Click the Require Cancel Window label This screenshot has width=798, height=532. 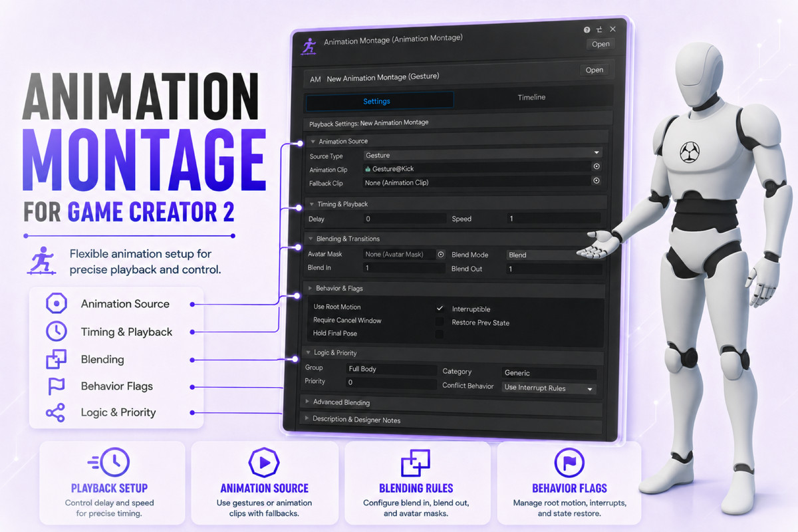pyautogui.click(x=347, y=320)
